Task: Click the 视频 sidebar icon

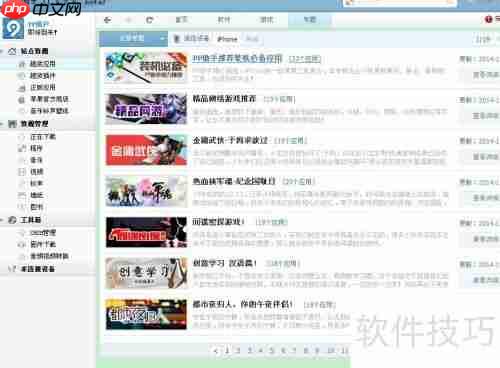Action: click(x=22, y=172)
